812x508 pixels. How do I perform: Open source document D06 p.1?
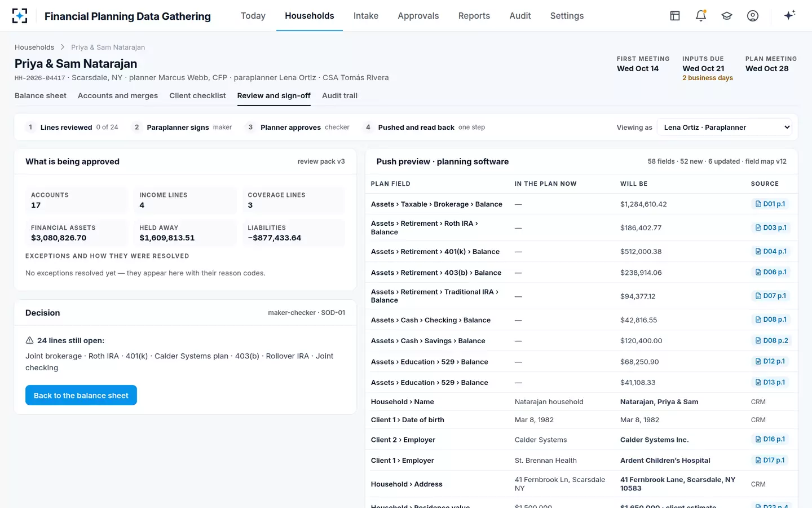[x=771, y=272]
